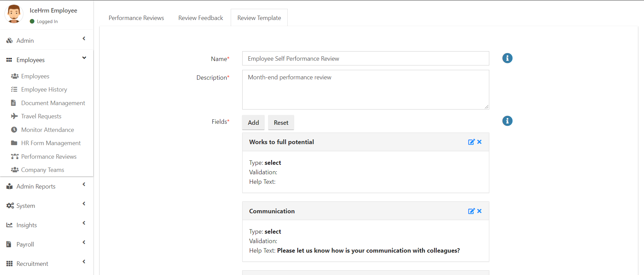Edit the Works to full potential field
Image resolution: width=644 pixels, height=275 pixels.
tap(471, 142)
